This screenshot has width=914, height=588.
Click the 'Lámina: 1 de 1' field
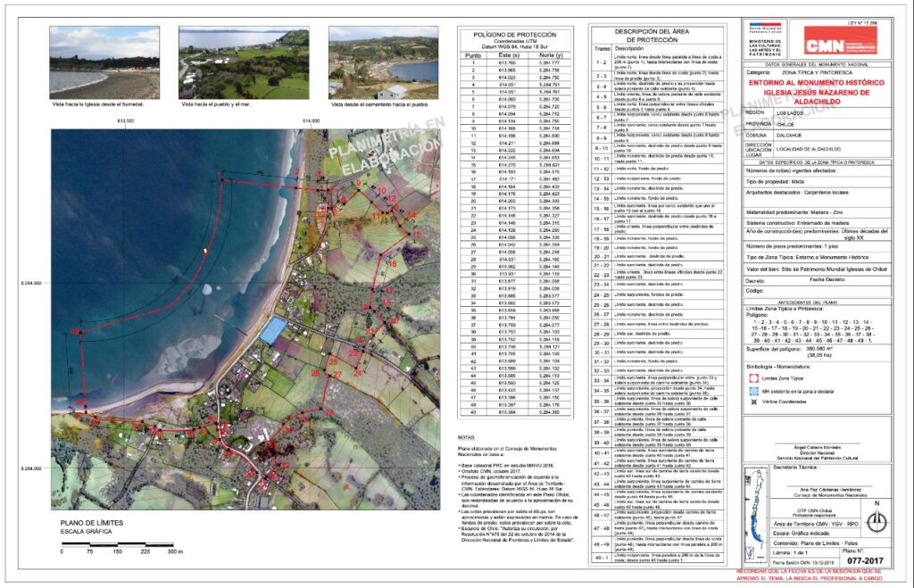tap(790, 552)
